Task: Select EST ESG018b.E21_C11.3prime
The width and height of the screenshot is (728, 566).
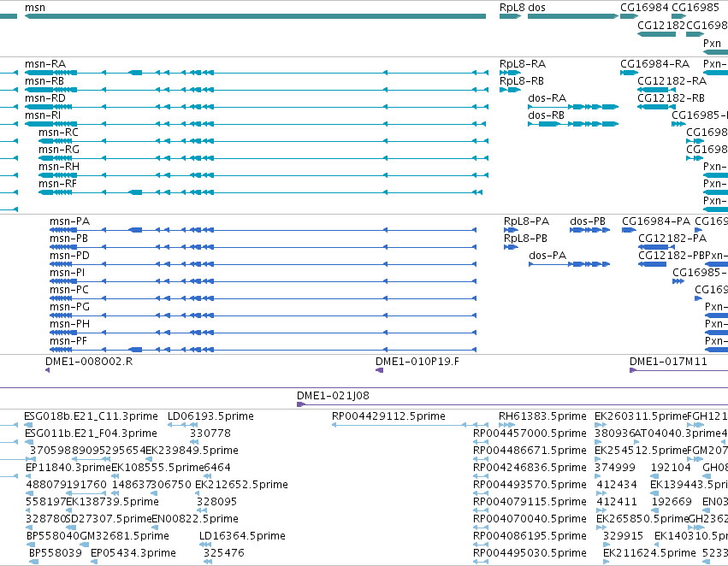Action: pos(28,425)
